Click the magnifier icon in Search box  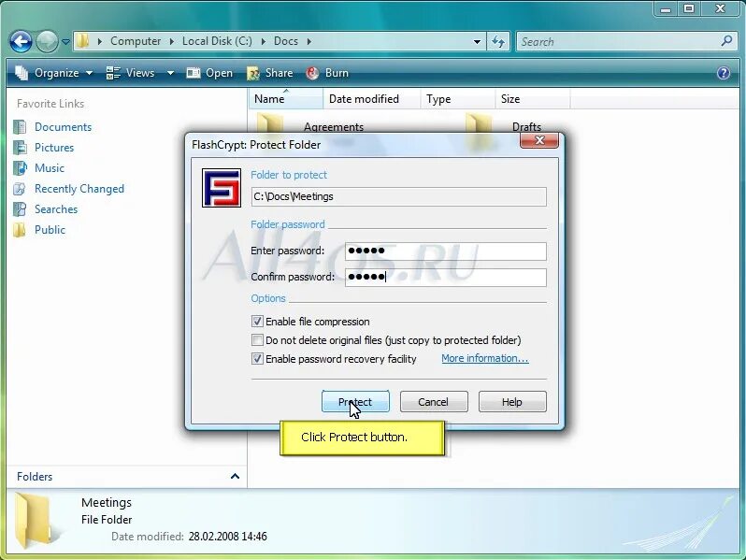[726, 41]
